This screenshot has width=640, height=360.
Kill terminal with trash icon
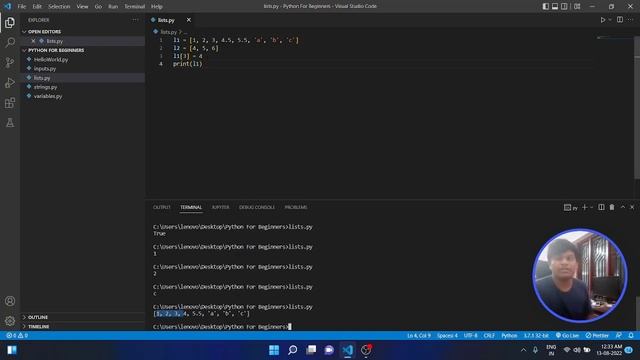[x=612, y=207]
